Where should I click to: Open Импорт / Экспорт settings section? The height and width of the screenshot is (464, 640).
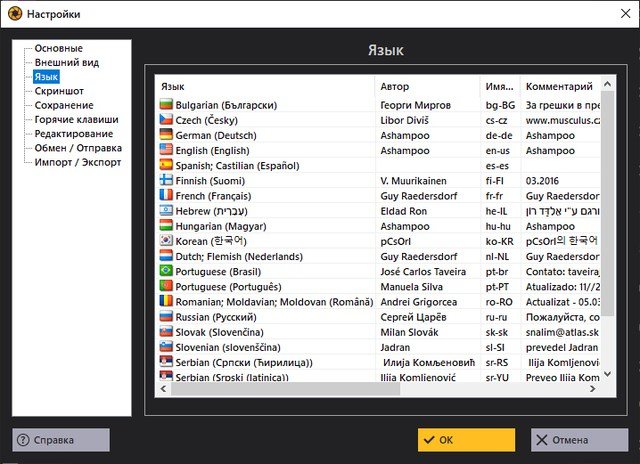click(x=78, y=162)
